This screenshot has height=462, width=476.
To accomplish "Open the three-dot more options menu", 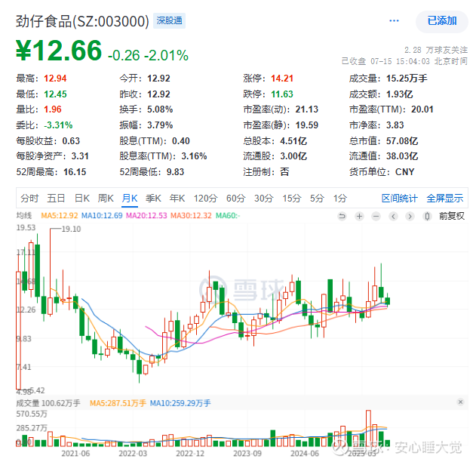I will pyautogui.click(x=394, y=21).
